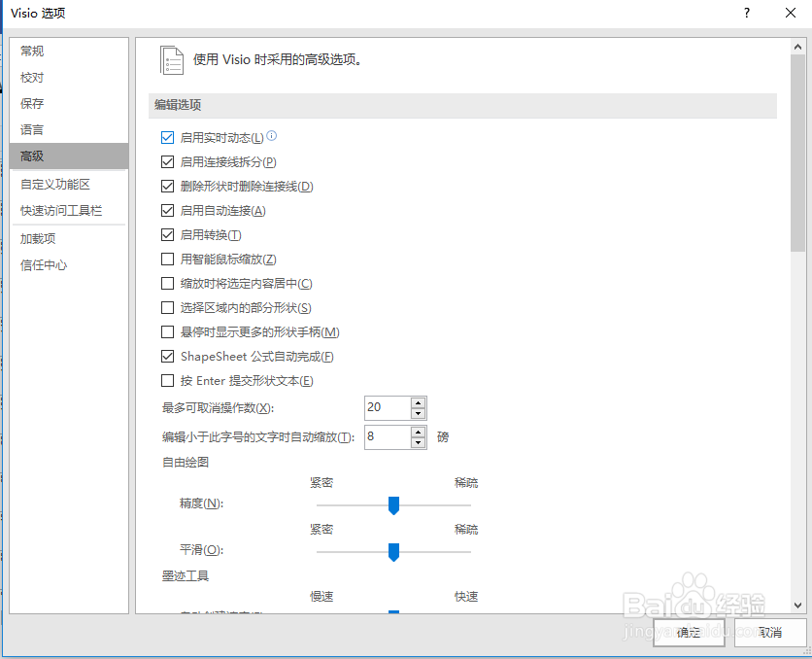This screenshot has height=659, width=812.
Task: Toggle 启用自动连接(A) checkbox
Action: [167, 211]
